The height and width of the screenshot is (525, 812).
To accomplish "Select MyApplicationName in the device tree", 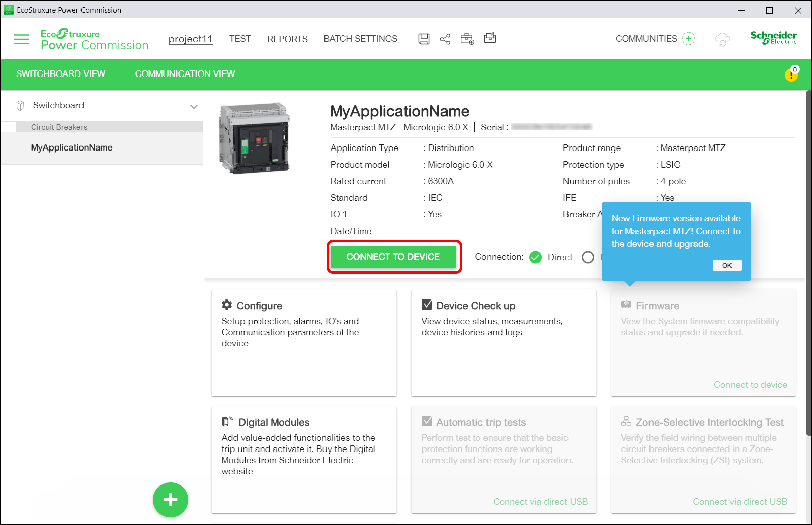I will point(102,148).
